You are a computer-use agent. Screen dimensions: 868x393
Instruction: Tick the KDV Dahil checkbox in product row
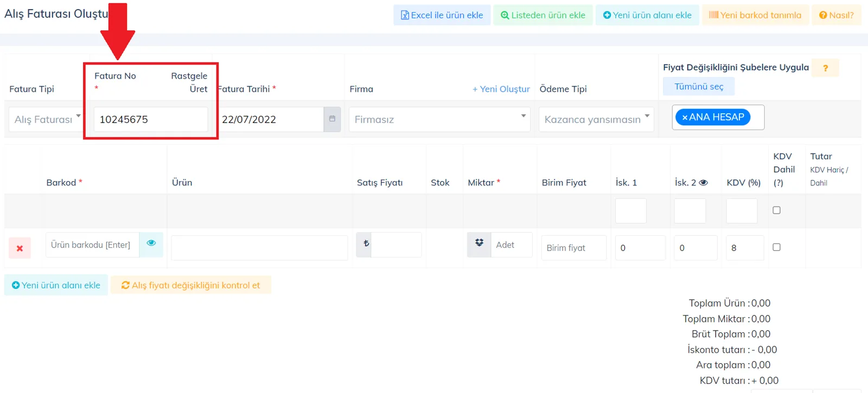[776, 247]
